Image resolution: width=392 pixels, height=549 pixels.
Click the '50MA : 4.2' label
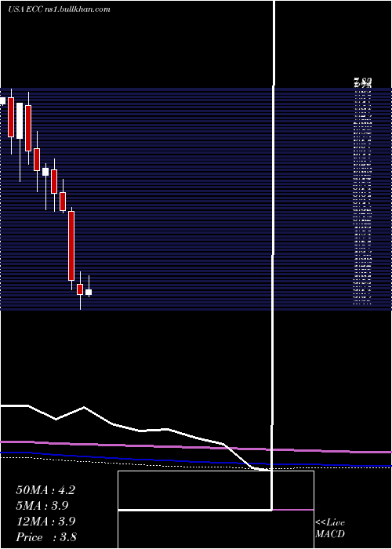[x=45, y=490]
